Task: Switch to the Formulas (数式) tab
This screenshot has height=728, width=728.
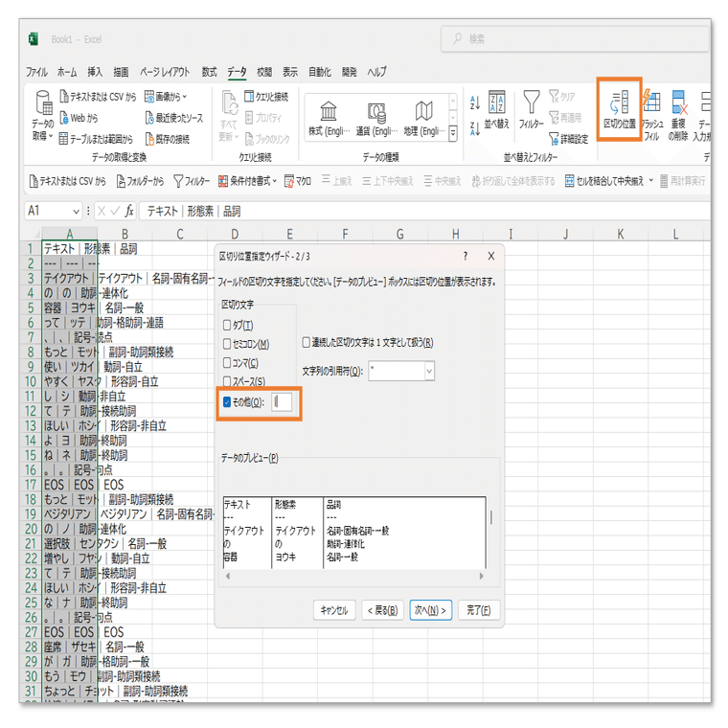Action: pos(210,72)
